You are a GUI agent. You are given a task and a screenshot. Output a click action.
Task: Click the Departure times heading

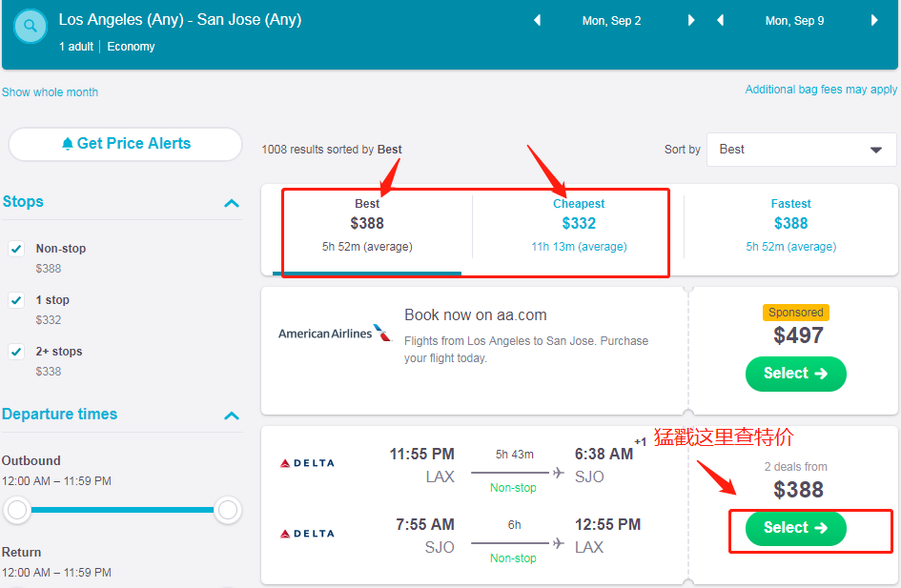point(60,414)
